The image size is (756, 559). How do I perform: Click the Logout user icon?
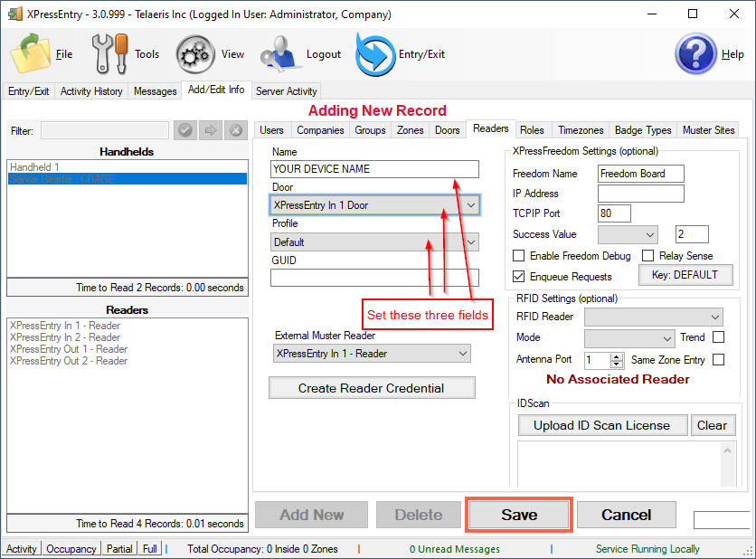pos(280,53)
